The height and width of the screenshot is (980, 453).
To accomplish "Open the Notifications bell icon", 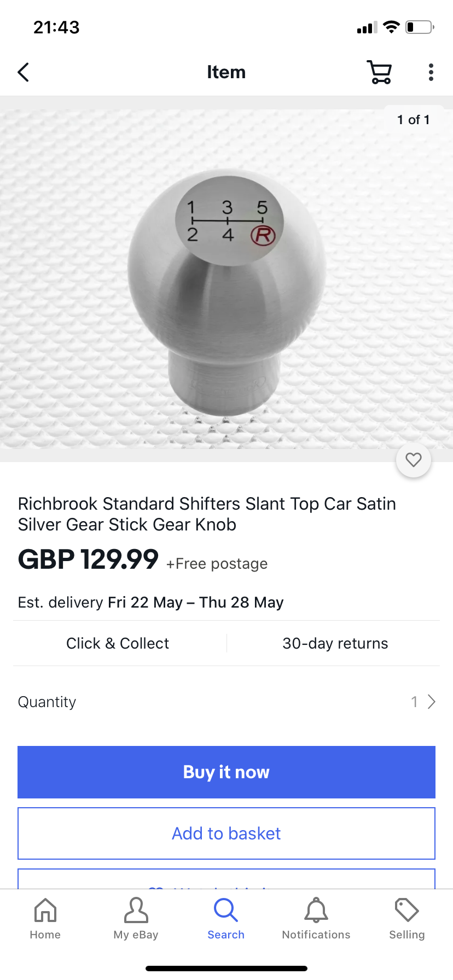I will click(x=316, y=911).
